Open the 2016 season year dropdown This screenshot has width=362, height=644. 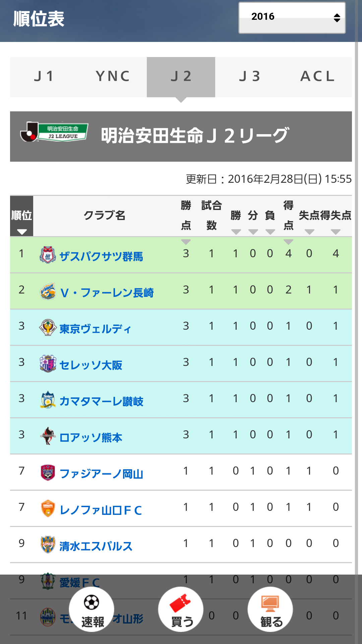(x=292, y=18)
